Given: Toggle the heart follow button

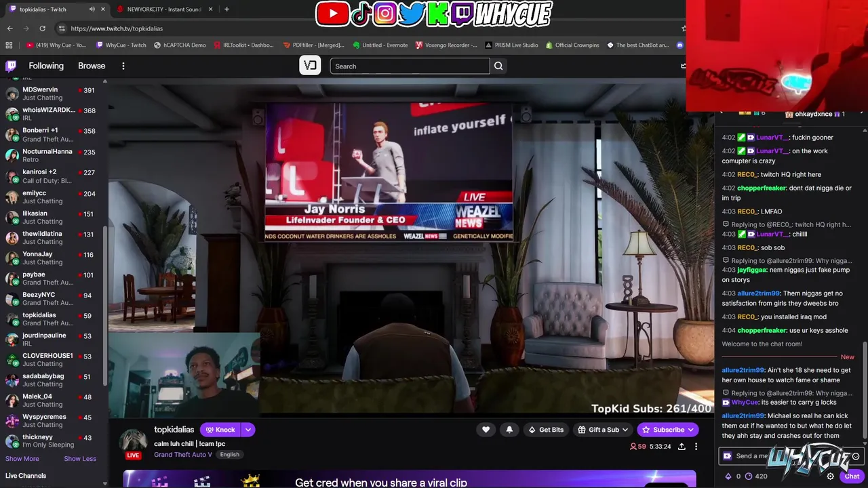Looking at the screenshot, I should click(486, 430).
